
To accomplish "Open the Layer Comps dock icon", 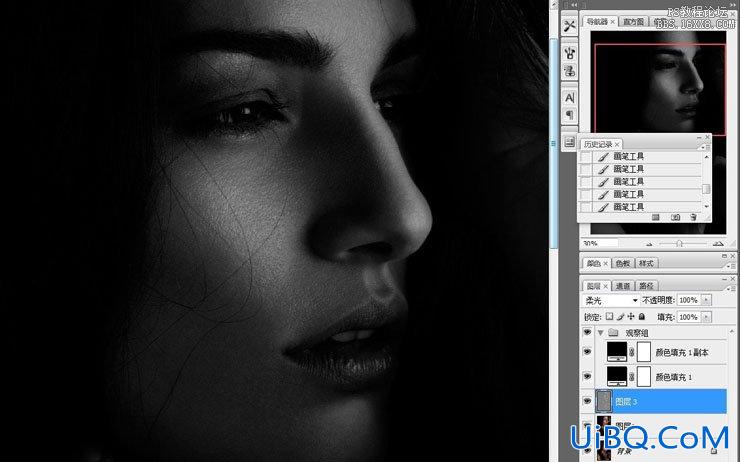I will pos(569,142).
